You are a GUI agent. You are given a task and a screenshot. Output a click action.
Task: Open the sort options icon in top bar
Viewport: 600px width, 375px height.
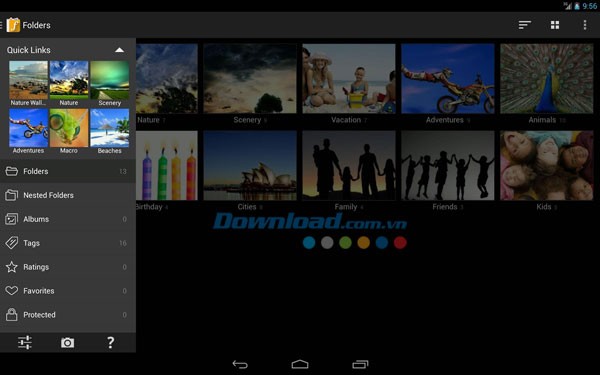(x=525, y=25)
